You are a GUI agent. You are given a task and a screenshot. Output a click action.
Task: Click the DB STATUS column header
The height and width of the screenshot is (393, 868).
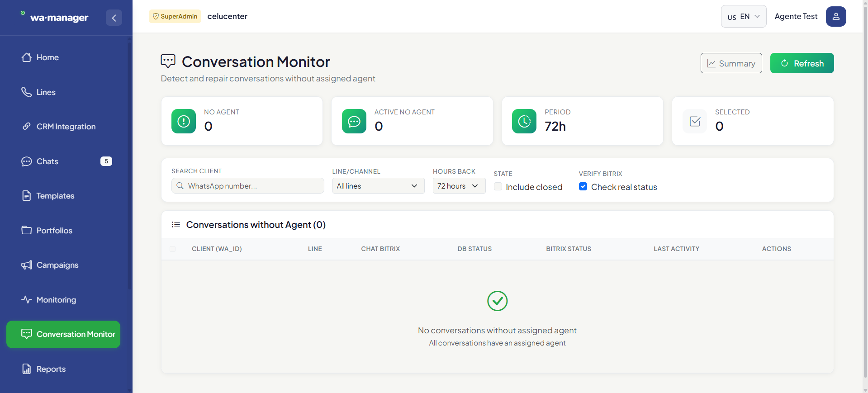coord(474,249)
